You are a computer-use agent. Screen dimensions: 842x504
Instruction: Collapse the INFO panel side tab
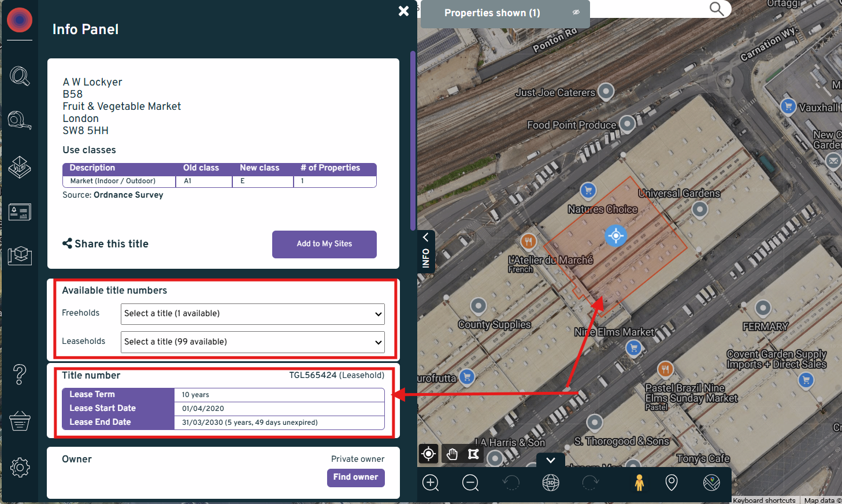click(x=426, y=251)
